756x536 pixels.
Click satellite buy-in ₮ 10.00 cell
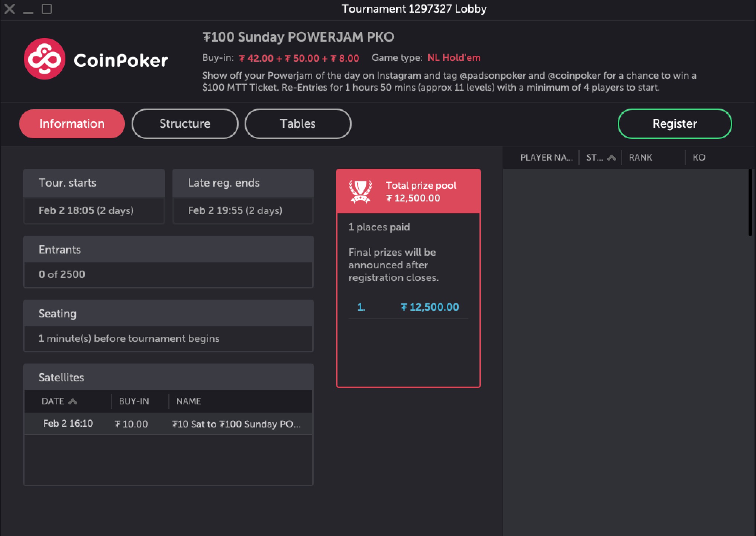click(x=132, y=424)
